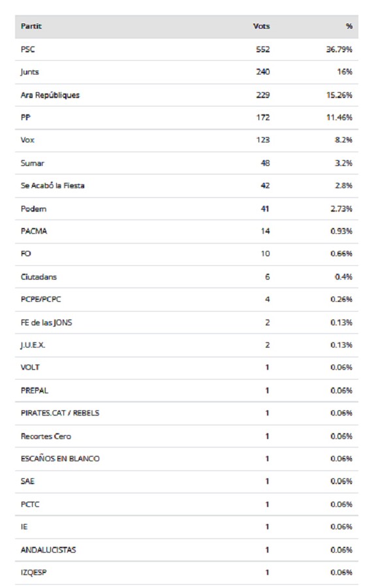Select the PCPE/PCPC entry

[x=187, y=300]
